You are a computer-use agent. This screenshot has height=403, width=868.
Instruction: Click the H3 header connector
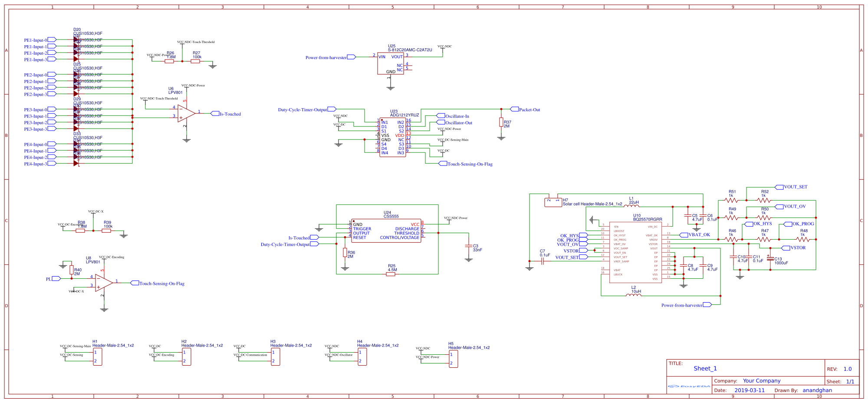pos(276,357)
